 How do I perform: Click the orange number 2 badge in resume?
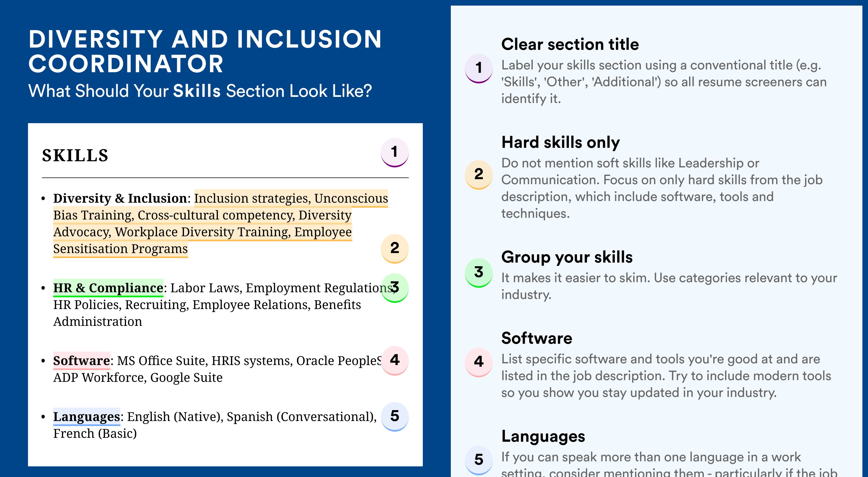pos(395,249)
